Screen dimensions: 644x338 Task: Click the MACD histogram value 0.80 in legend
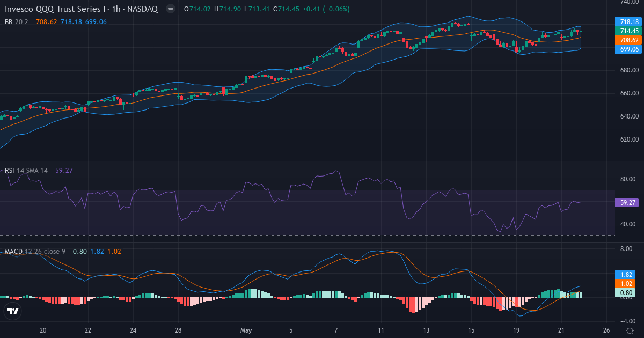pos(79,252)
